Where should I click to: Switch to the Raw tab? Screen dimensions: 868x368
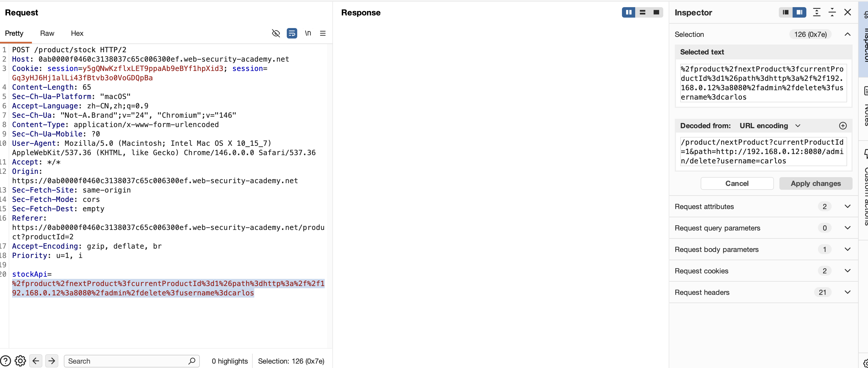pyautogui.click(x=47, y=33)
